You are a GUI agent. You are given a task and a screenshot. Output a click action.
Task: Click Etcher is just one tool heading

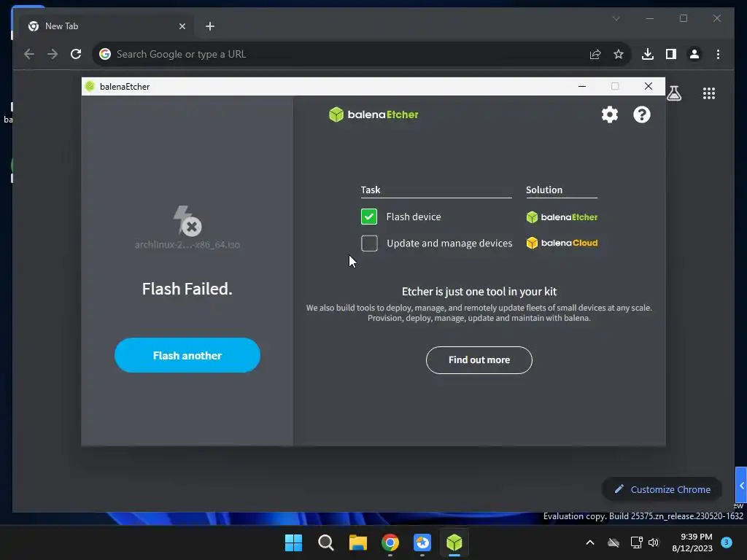(479, 292)
